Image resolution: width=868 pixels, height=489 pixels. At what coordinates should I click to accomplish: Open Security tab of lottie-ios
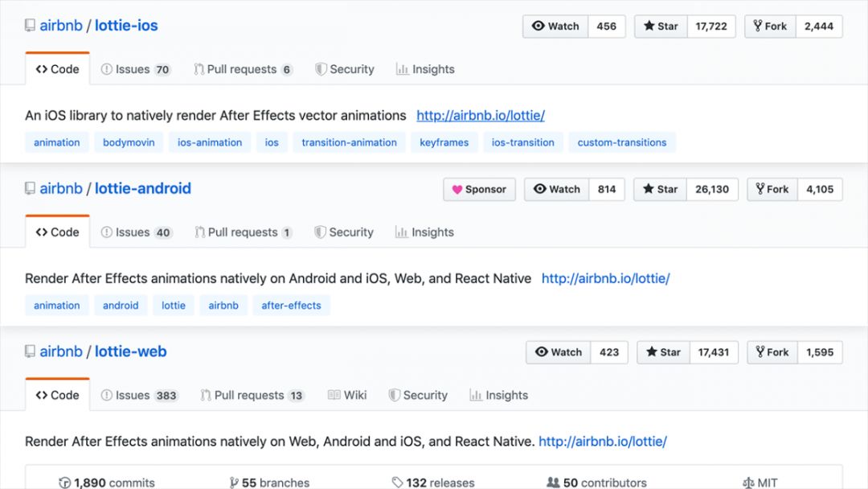345,69
